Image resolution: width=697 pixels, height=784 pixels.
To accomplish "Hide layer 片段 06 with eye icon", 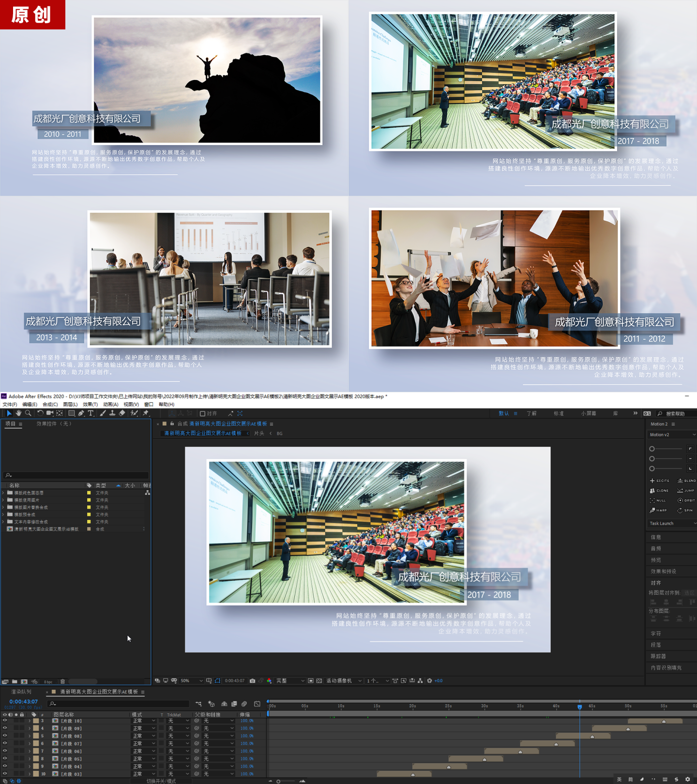I will (x=5, y=751).
